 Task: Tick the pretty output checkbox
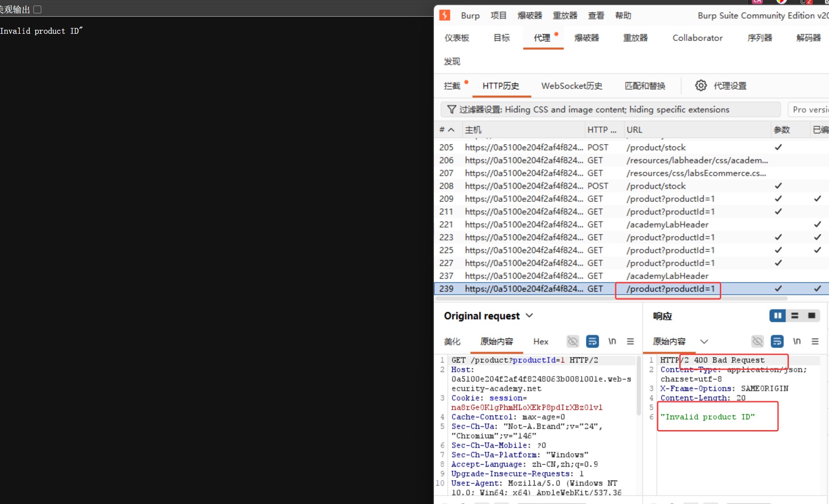pos(37,9)
